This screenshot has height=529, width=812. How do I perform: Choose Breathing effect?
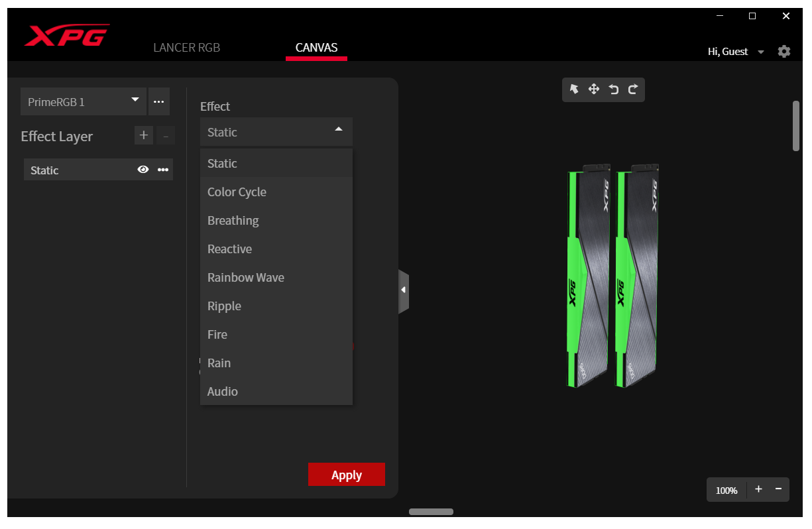[276, 220]
